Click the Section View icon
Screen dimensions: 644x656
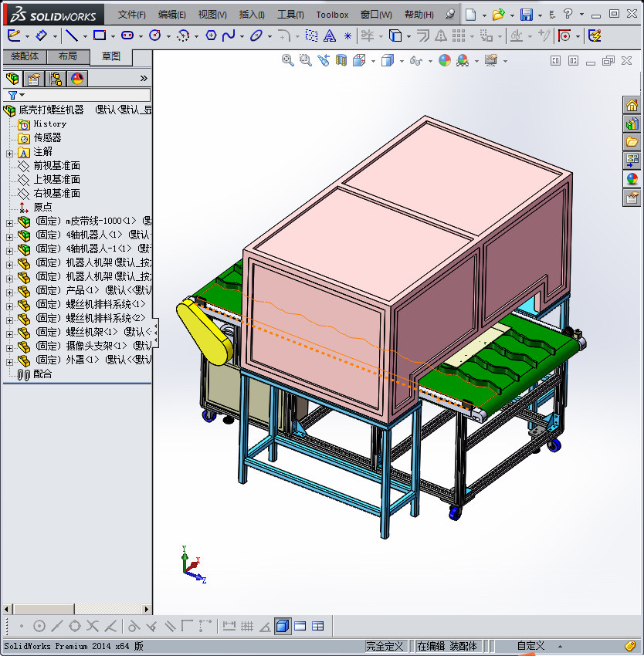click(x=341, y=61)
